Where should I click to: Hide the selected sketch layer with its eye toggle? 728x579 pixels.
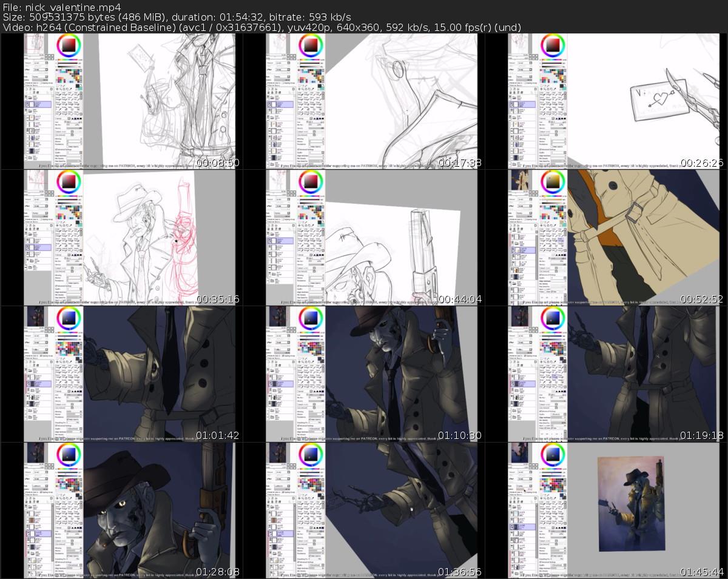(x=26, y=103)
